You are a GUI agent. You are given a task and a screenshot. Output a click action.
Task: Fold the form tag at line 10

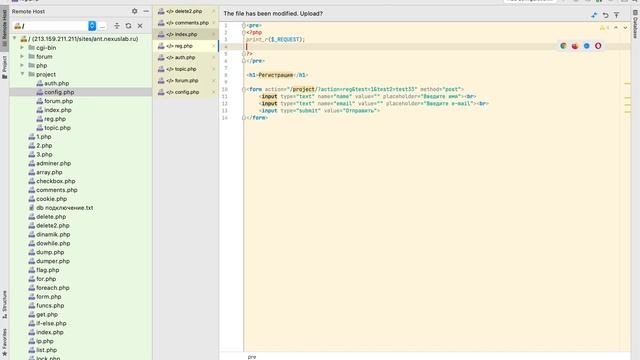pyautogui.click(x=244, y=89)
